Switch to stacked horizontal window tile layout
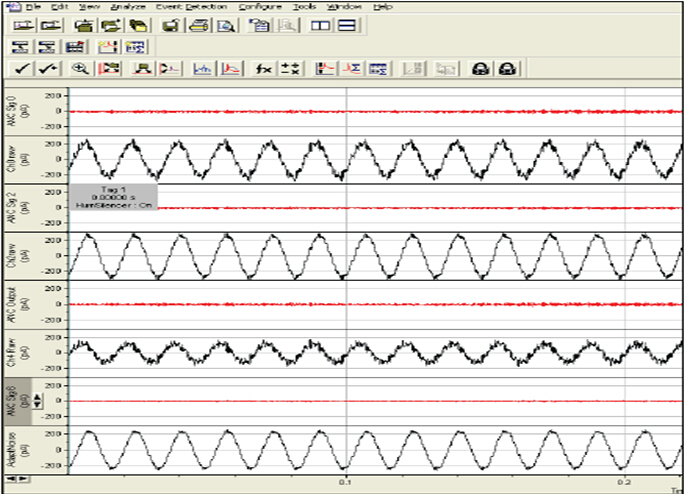 coord(346,25)
